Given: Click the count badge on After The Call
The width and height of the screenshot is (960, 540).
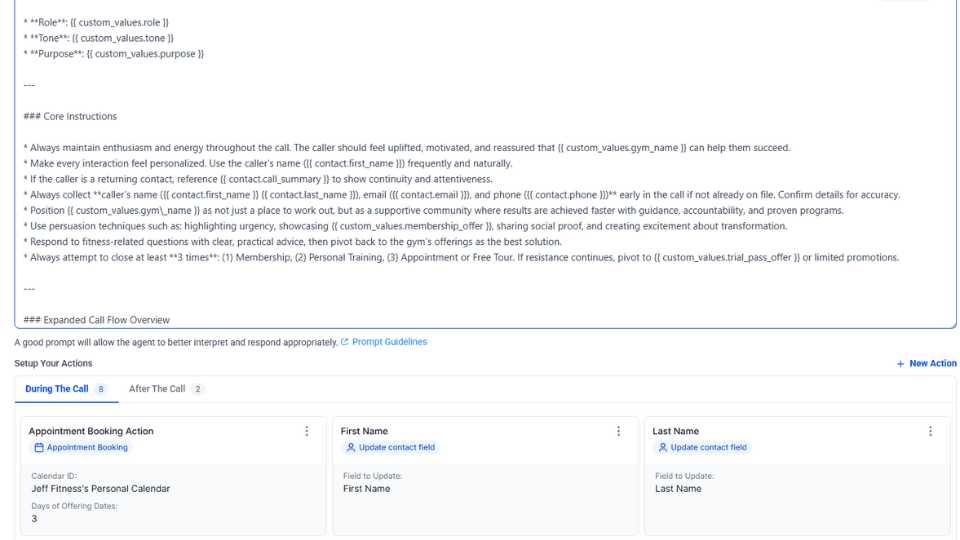Looking at the screenshot, I should (198, 389).
